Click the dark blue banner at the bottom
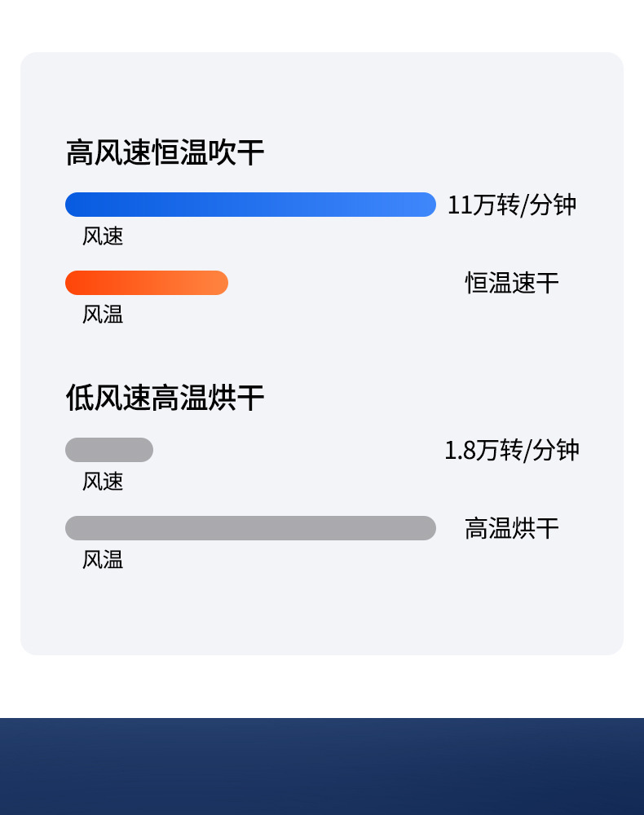This screenshot has width=644, height=815. coord(322,766)
